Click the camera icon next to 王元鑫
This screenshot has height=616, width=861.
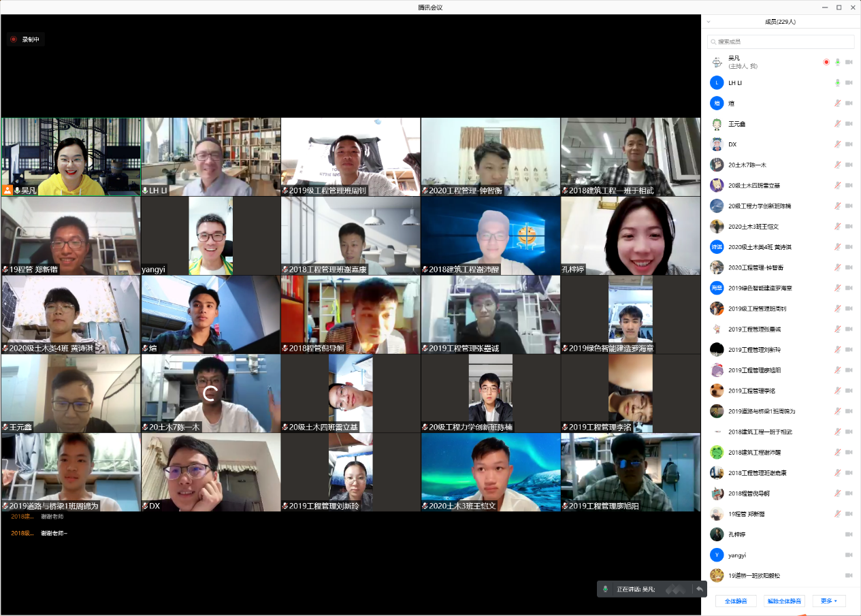849,124
